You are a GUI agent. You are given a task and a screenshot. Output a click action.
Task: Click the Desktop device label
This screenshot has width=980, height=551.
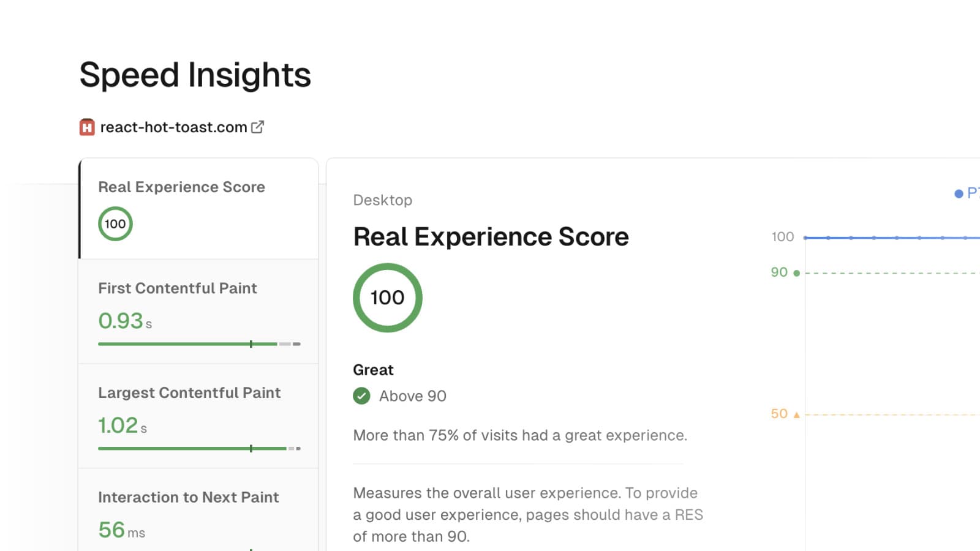coord(383,200)
